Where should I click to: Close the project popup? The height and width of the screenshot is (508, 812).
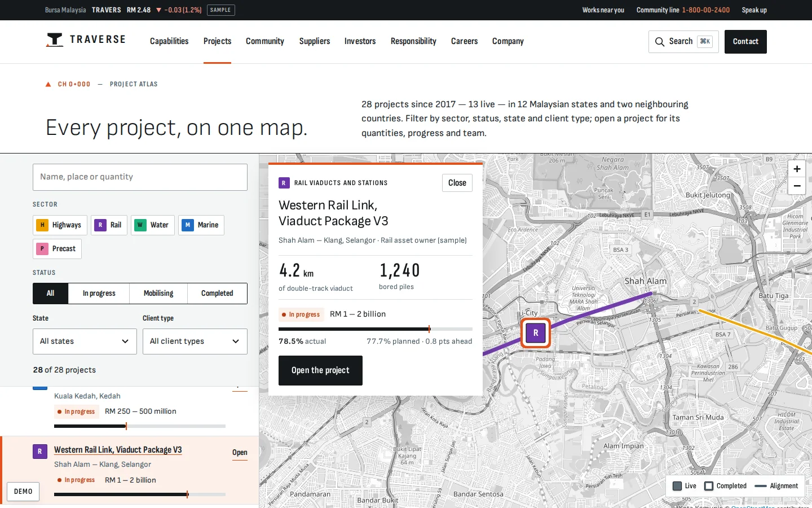pos(457,183)
